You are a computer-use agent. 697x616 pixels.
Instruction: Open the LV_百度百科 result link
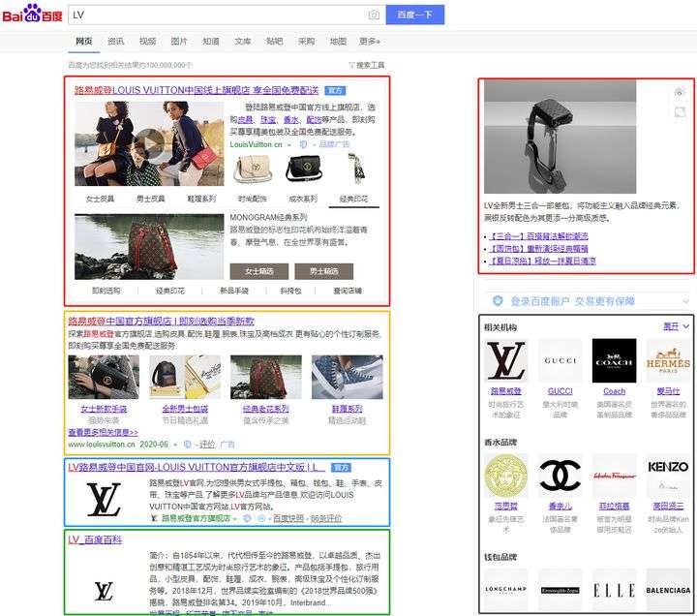95,539
